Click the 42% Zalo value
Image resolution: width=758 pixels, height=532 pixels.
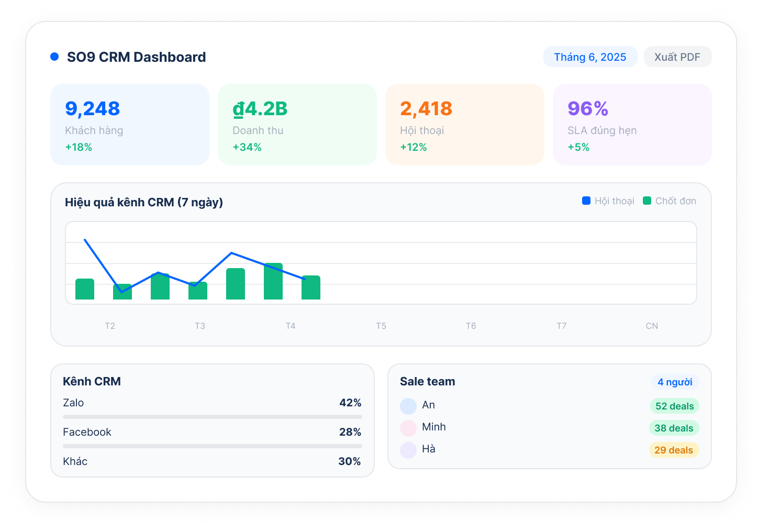(350, 403)
